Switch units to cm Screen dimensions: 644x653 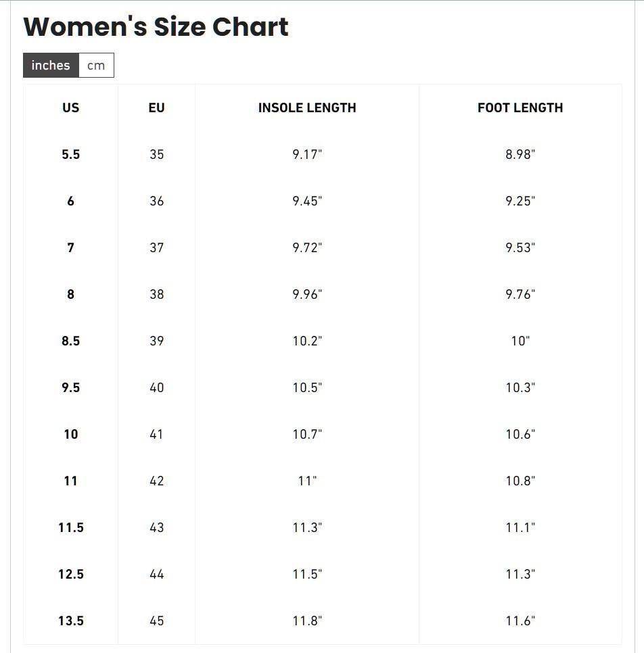pyautogui.click(x=96, y=66)
